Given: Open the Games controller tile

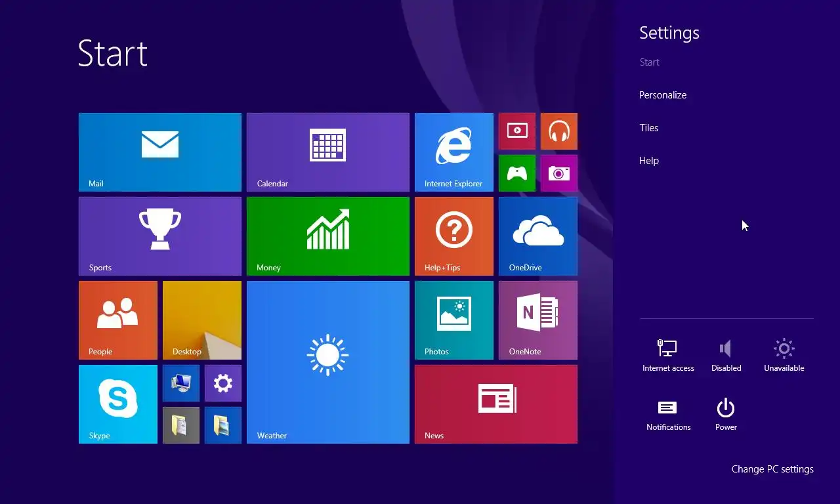Looking at the screenshot, I should coord(517,173).
